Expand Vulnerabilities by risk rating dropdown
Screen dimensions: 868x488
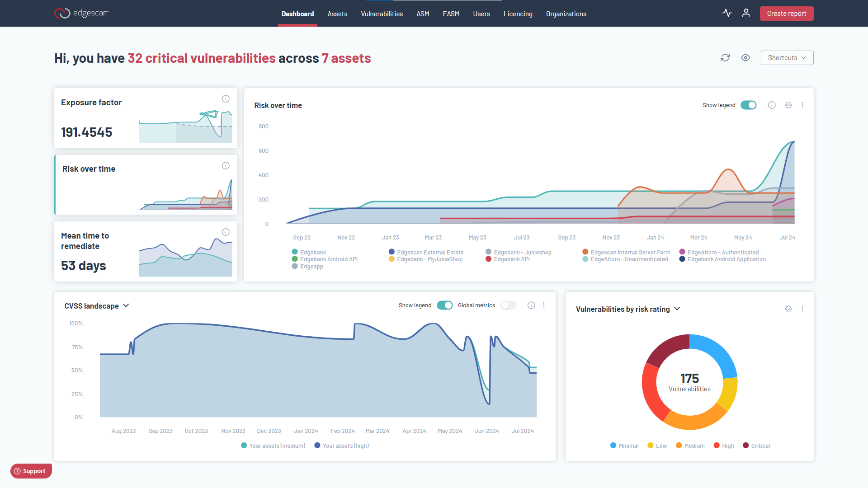click(677, 309)
